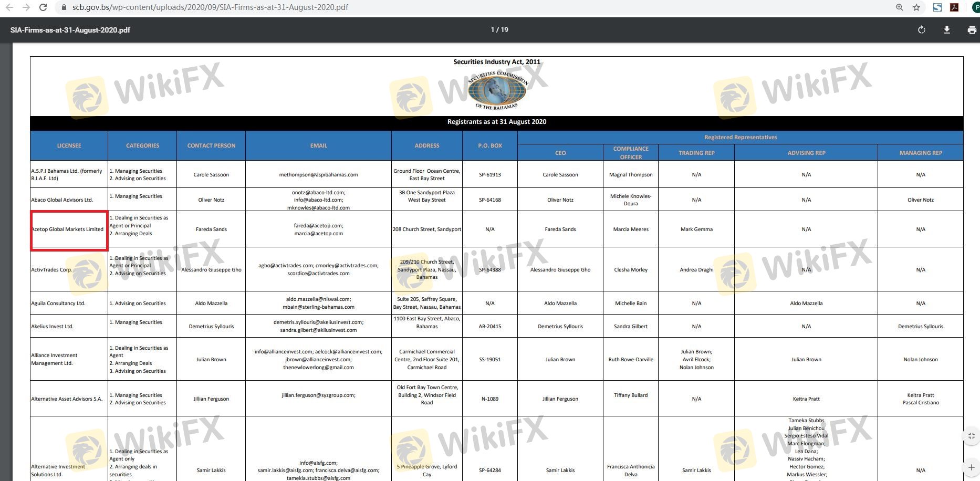The height and width of the screenshot is (481, 980).
Task: Select licensee Akelius Invest Ltd.
Action: pyautogui.click(x=52, y=327)
